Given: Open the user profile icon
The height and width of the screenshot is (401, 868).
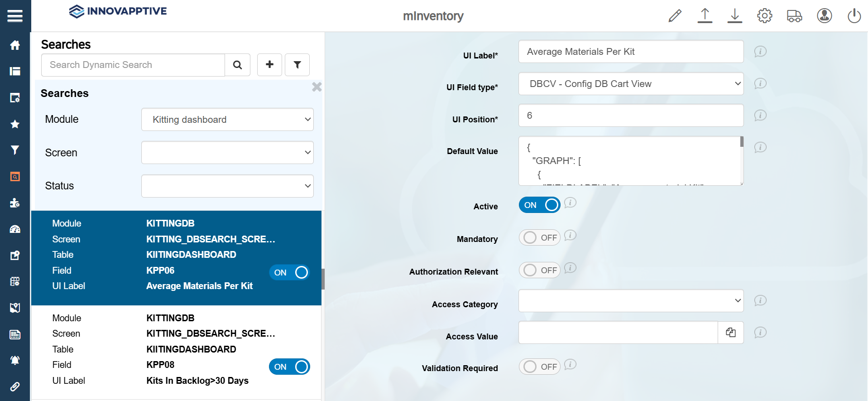Looking at the screenshot, I should pyautogui.click(x=824, y=16).
